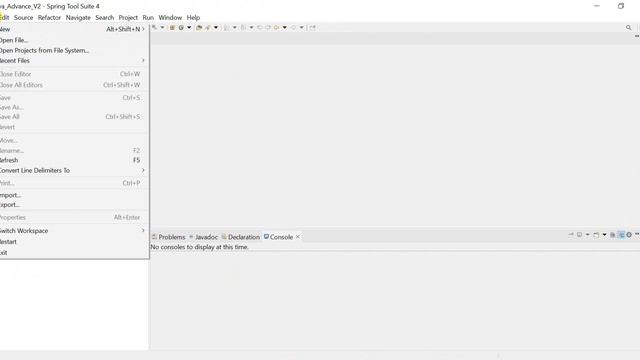Image resolution: width=640 pixels, height=360 pixels.
Task: Minimize the Console view panel
Action: [x=637, y=233]
